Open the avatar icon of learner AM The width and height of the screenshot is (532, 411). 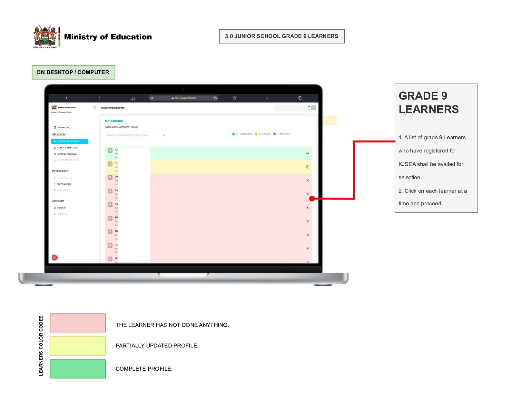[x=110, y=191]
